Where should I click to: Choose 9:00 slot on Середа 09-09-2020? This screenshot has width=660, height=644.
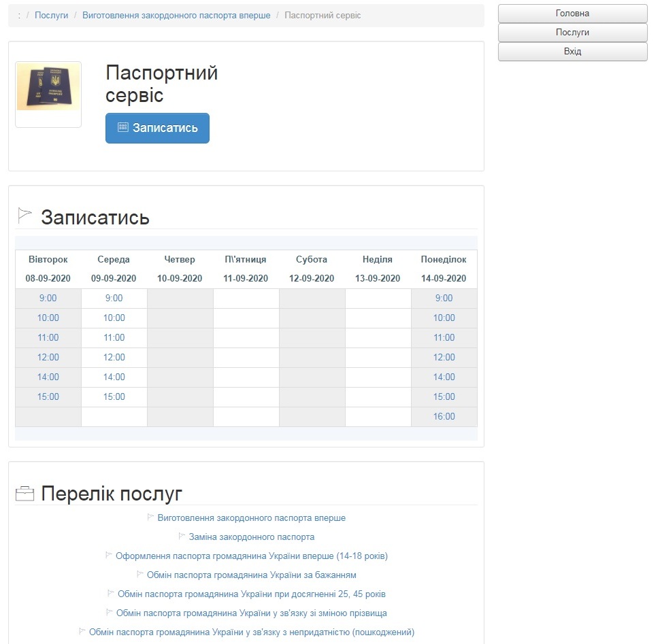tap(114, 299)
